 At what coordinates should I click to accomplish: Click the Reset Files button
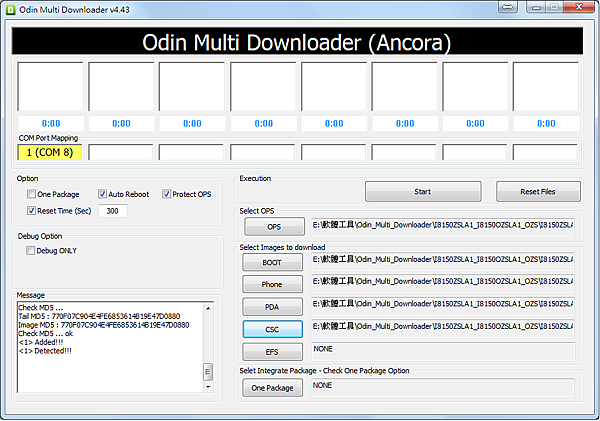tap(538, 191)
